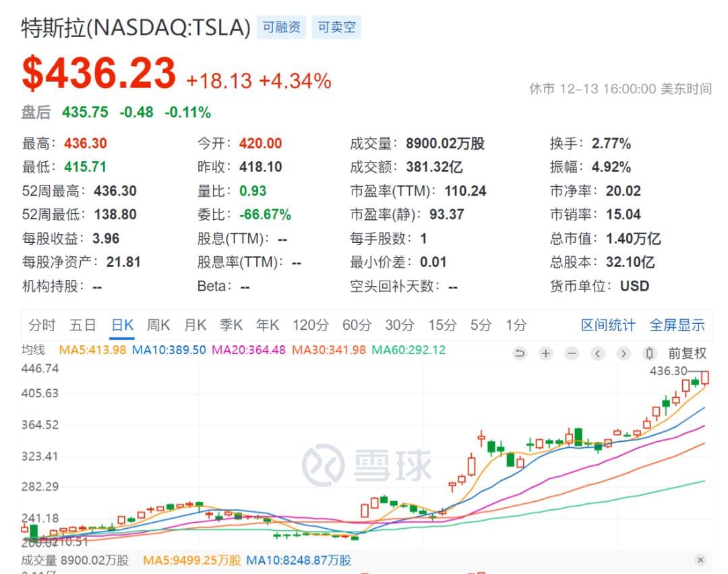Click the chart reset (undo arrow) icon
Screen dimensions: 728x574
pyautogui.click(x=519, y=353)
